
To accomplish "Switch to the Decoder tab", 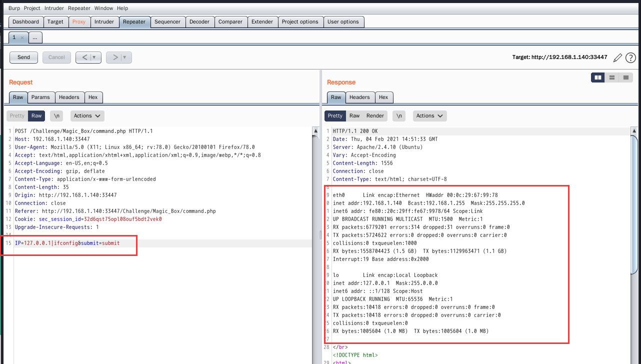I will pyautogui.click(x=199, y=22).
